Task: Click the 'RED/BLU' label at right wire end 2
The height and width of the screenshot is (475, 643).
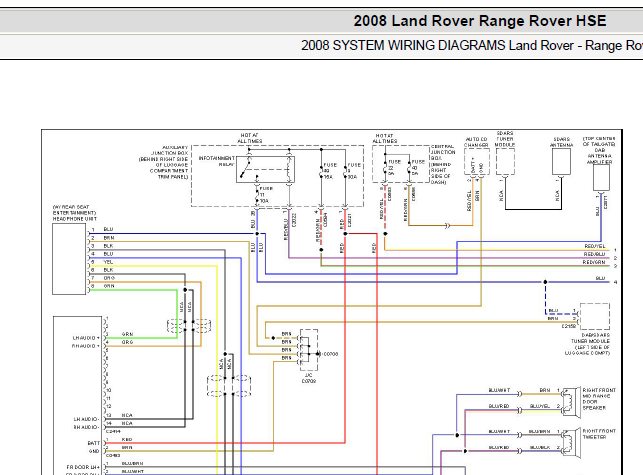Action: tap(595, 254)
